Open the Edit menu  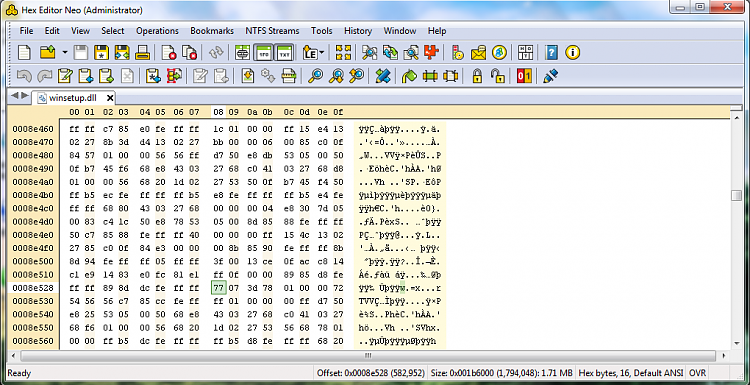click(x=52, y=31)
